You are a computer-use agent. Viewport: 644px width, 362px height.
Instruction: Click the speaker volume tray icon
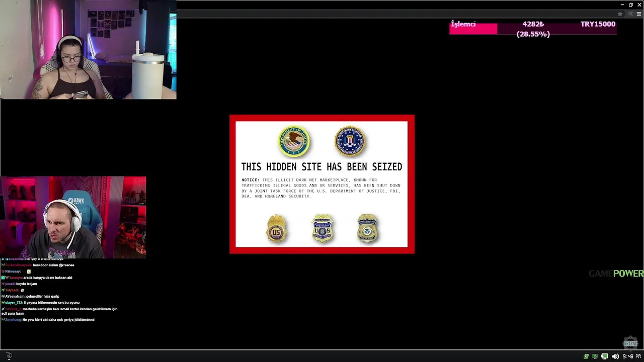pyautogui.click(x=615, y=356)
